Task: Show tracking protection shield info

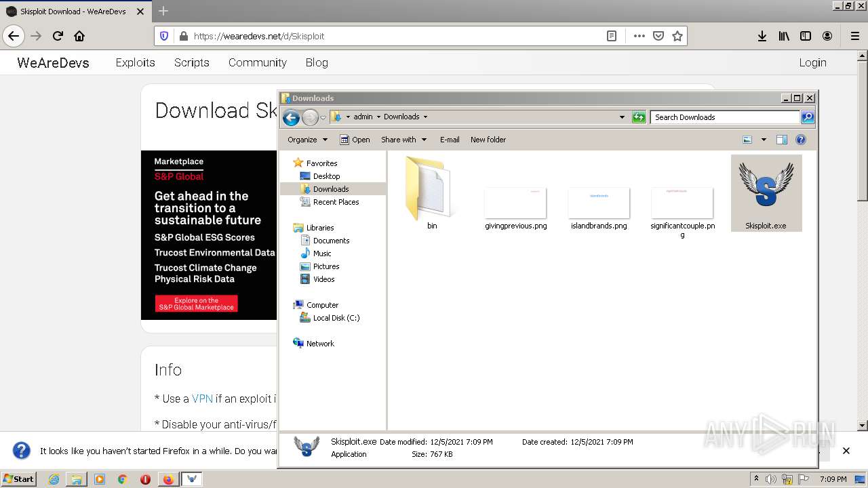Action: pos(164,36)
